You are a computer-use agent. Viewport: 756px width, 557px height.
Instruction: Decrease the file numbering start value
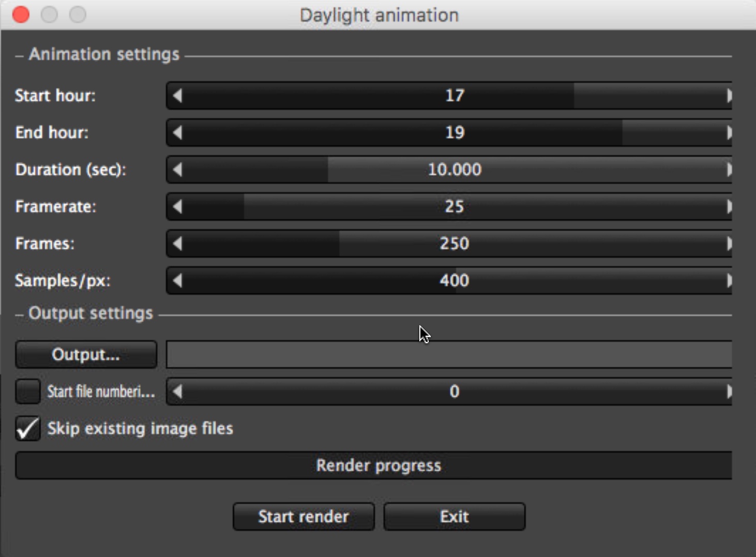tap(177, 392)
